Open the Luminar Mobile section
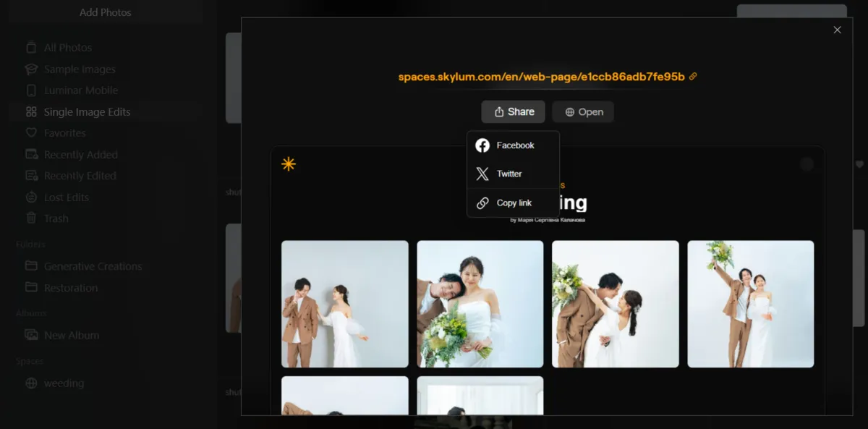 click(80, 90)
